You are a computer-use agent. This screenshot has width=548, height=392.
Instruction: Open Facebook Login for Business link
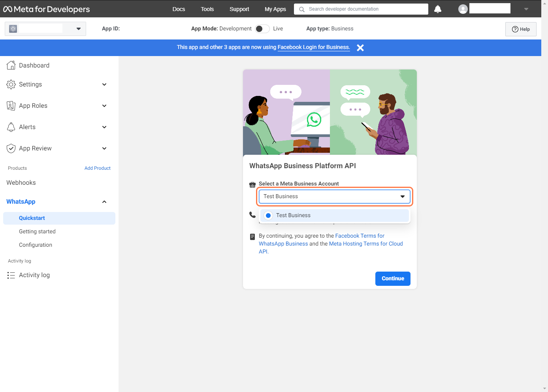click(x=314, y=47)
